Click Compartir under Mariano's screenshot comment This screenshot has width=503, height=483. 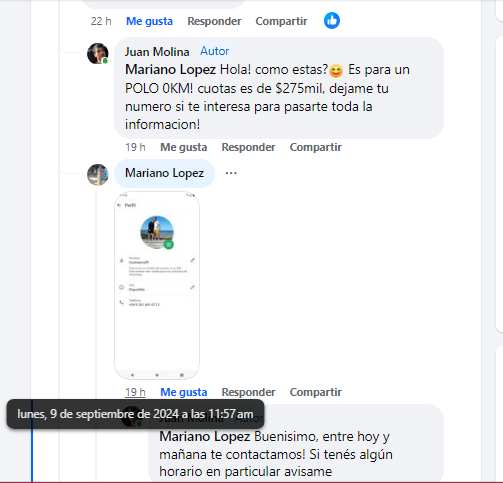tap(316, 392)
